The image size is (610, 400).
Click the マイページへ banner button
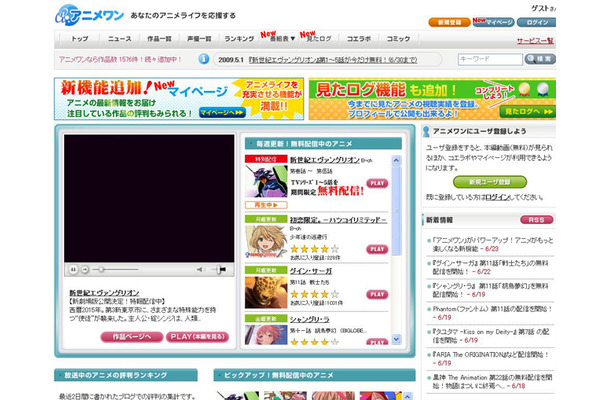tap(223, 112)
